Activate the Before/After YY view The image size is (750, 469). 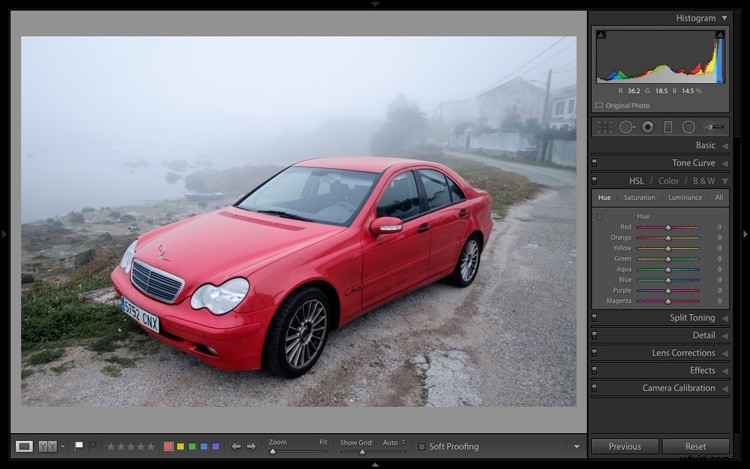(47, 447)
